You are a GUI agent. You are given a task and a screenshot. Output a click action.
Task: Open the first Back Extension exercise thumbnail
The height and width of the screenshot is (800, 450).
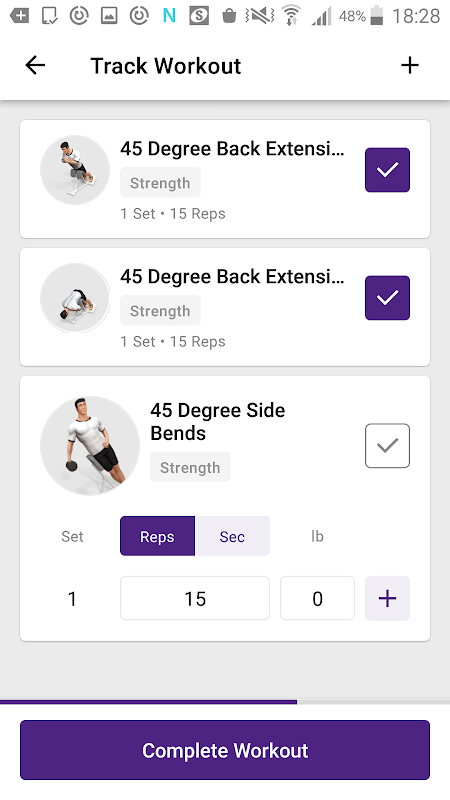(x=75, y=170)
